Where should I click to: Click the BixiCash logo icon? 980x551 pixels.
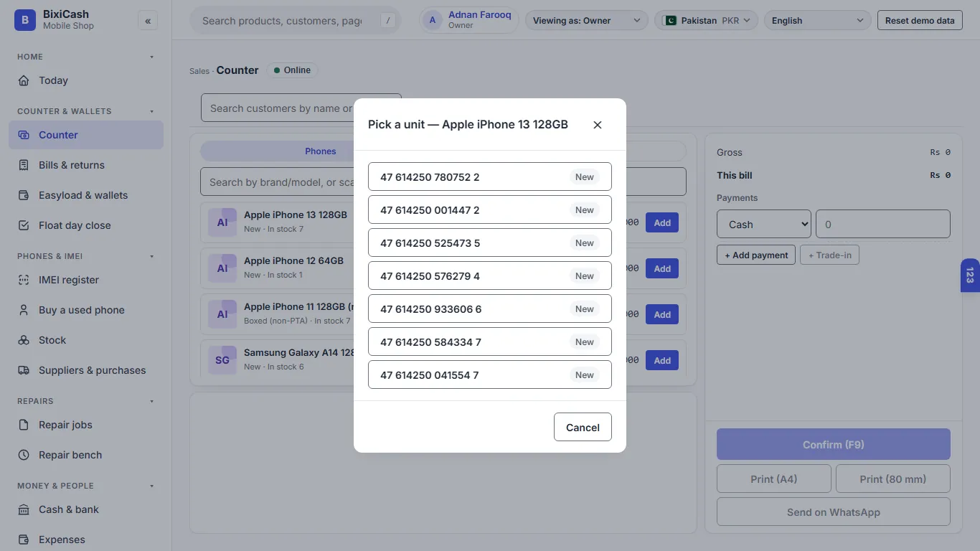[x=24, y=20]
